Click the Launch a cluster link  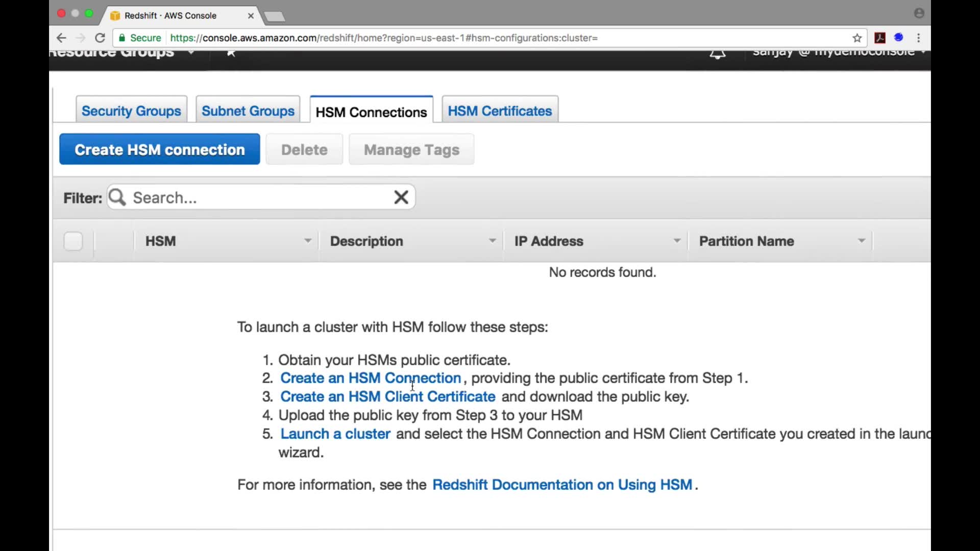pos(335,434)
